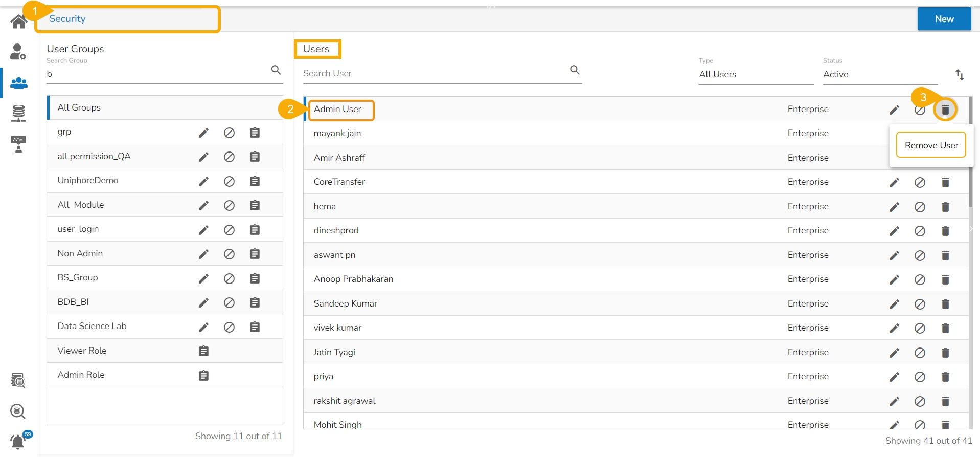Select All Groups in the group list
980x457 pixels.
79,107
